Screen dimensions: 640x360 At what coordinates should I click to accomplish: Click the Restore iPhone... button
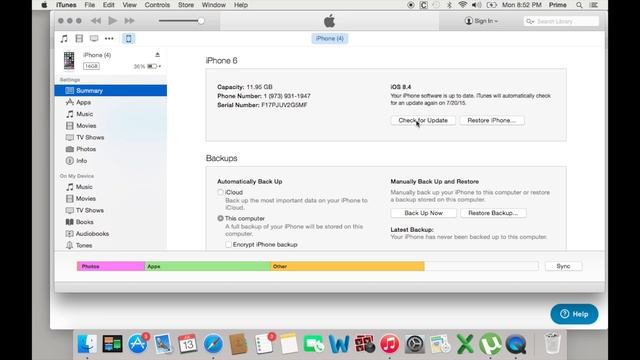pyautogui.click(x=492, y=120)
